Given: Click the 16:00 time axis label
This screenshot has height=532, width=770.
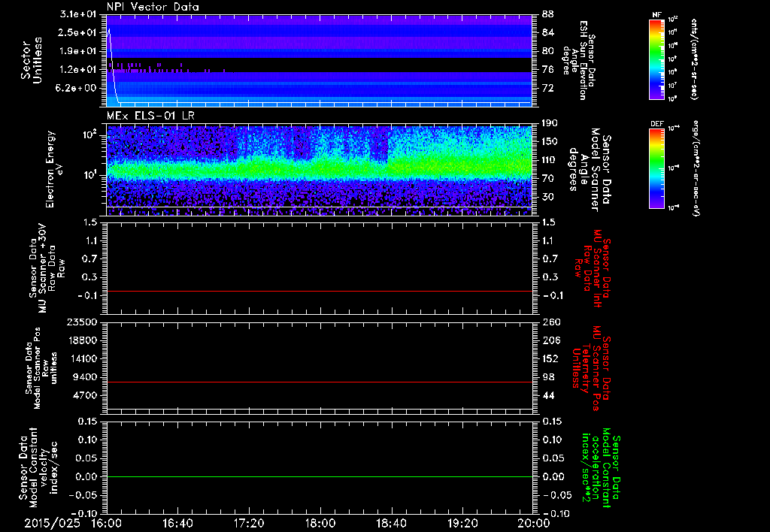Looking at the screenshot, I should click(107, 523).
